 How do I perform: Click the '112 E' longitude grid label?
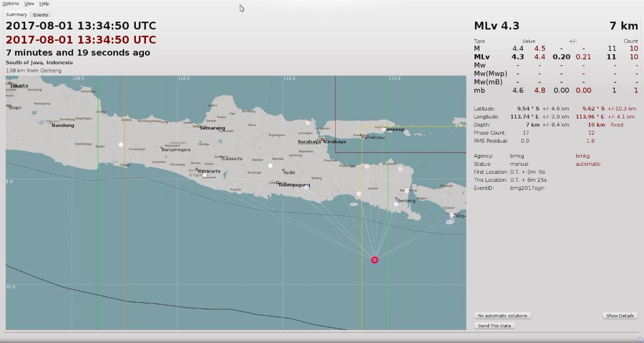(x=289, y=79)
